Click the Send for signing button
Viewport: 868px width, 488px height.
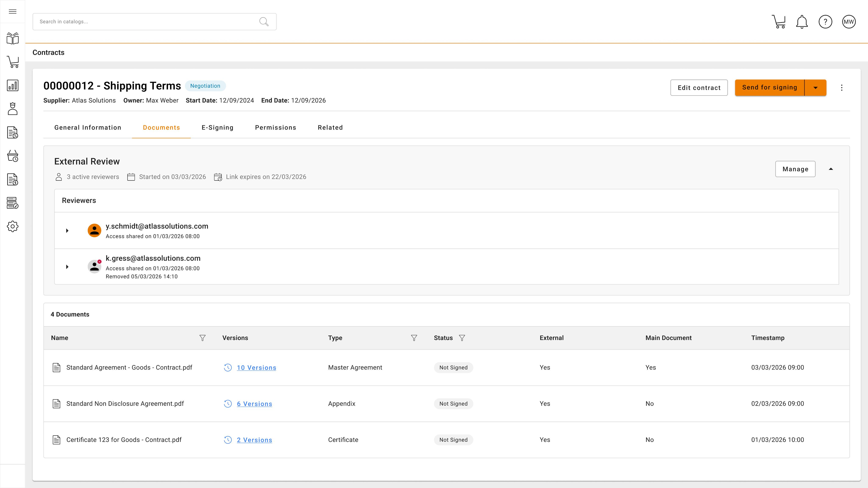coord(770,87)
